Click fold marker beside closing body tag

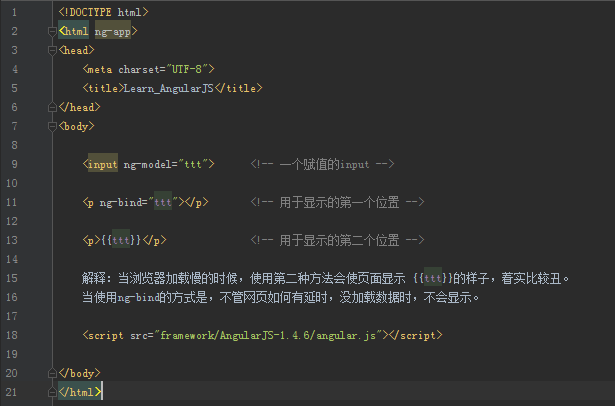point(52,373)
